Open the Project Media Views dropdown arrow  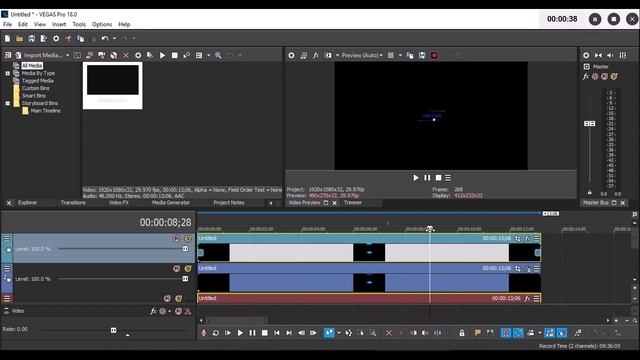click(x=208, y=55)
